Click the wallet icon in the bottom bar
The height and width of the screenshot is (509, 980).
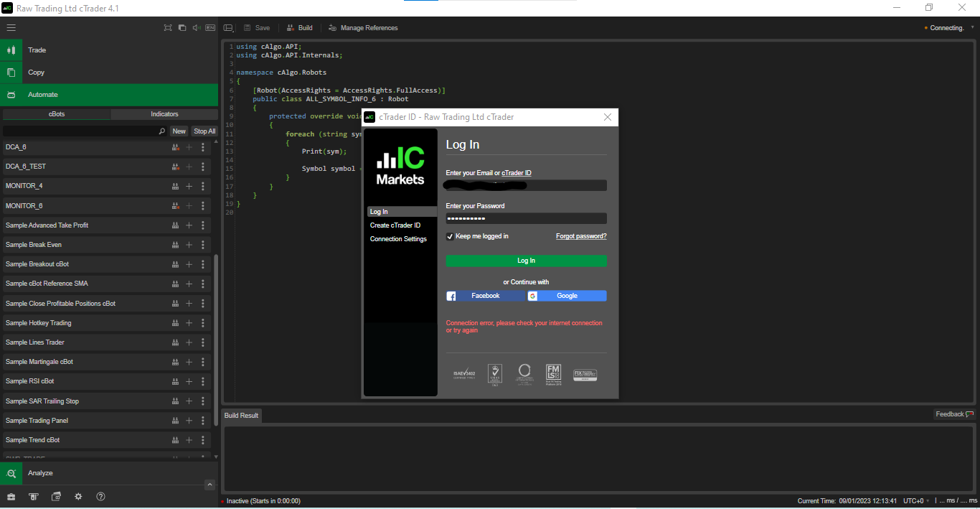point(56,497)
